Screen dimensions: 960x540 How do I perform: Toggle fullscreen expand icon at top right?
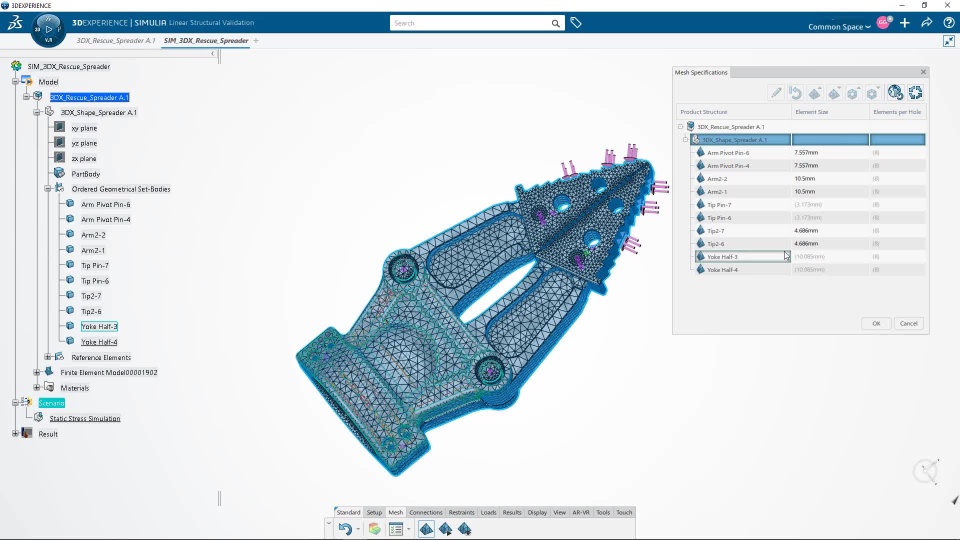pos(948,41)
